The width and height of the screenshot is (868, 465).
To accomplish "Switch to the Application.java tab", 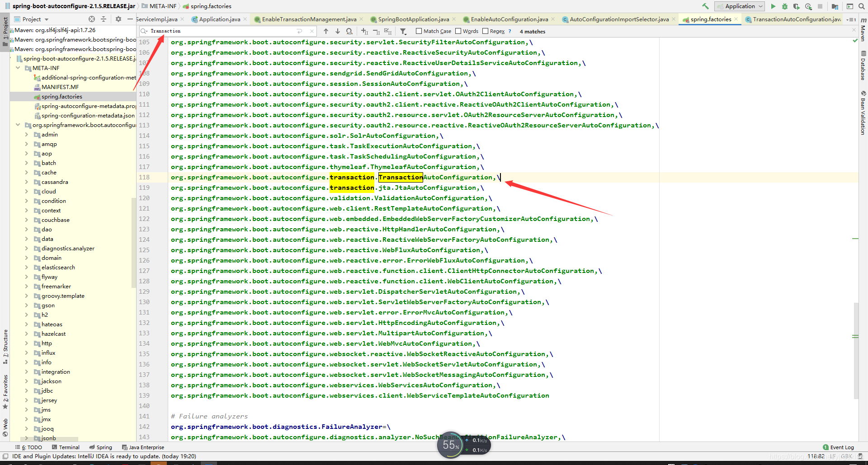I will [x=220, y=19].
